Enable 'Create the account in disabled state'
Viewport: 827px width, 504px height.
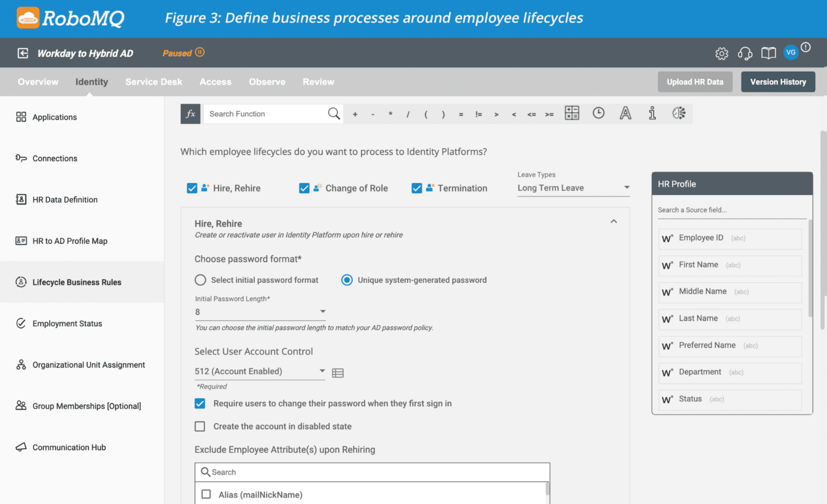click(x=200, y=426)
